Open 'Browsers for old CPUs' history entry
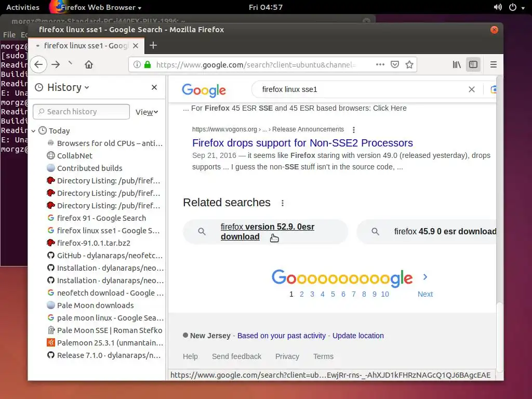 pos(105,143)
